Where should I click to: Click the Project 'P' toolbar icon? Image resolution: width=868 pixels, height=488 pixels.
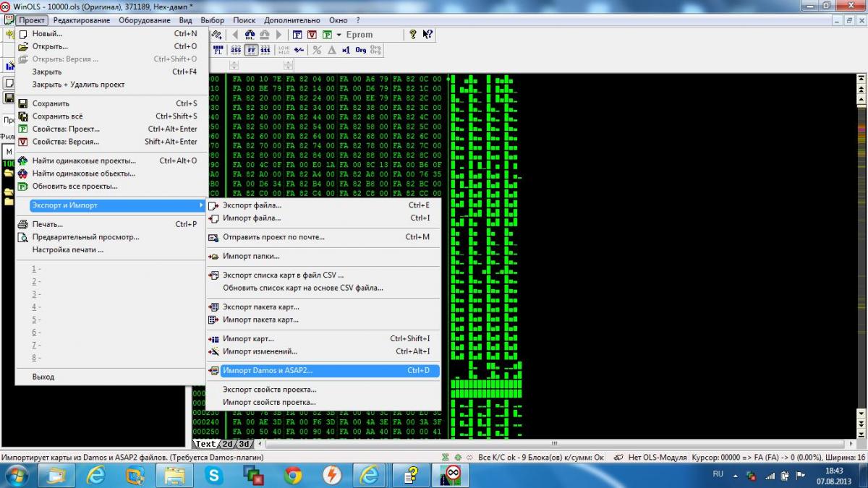point(328,35)
